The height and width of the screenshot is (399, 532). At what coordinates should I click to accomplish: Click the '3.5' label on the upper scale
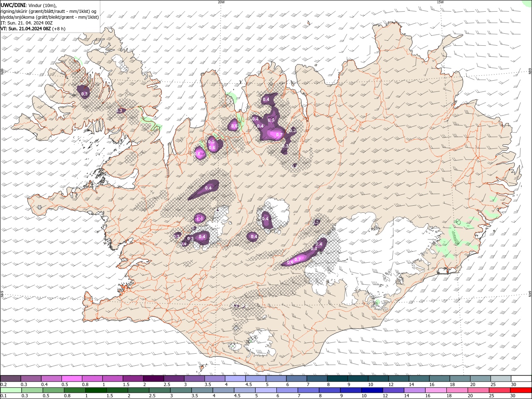point(207,384)
